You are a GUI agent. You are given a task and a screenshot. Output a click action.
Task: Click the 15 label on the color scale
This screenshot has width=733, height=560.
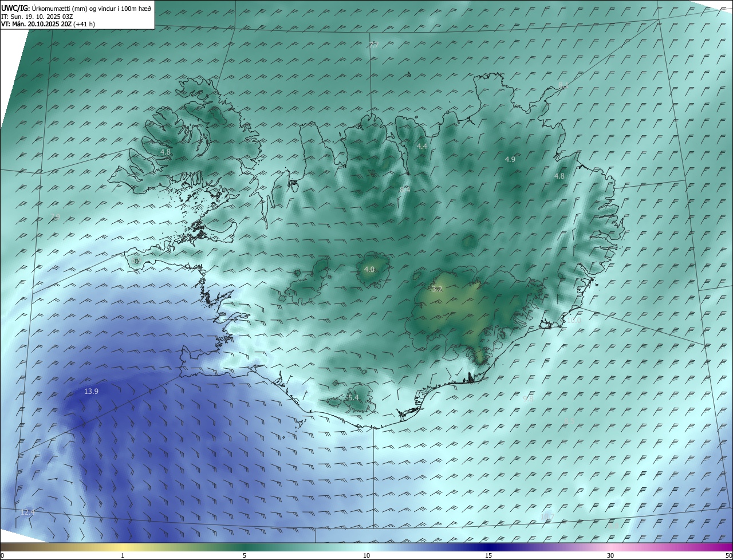488,555
